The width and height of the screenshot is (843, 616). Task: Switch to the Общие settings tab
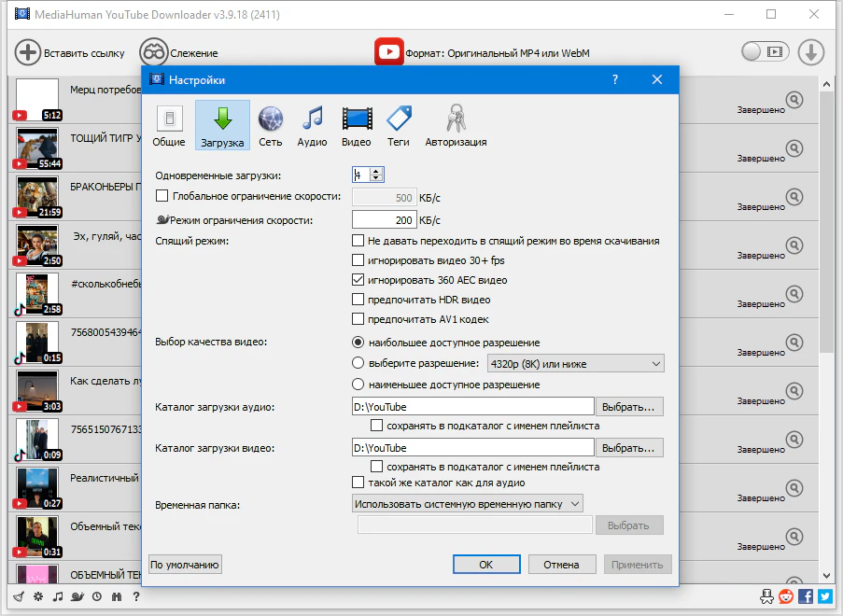click(169, 125)
